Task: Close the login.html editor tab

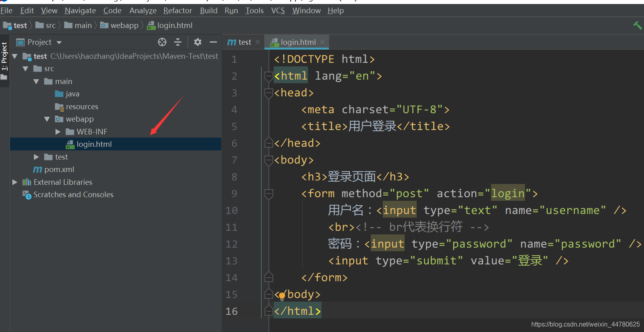Action: 322,42
